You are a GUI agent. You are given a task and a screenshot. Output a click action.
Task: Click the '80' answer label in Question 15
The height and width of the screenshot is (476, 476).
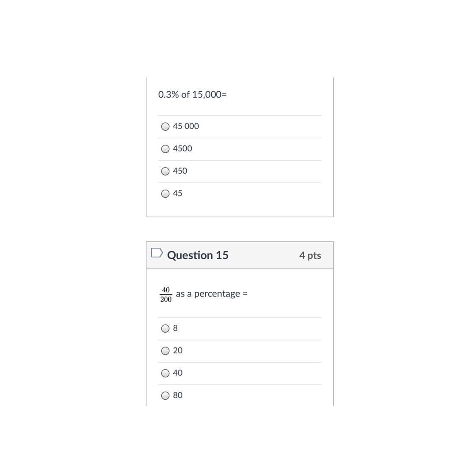pos(178,395)
